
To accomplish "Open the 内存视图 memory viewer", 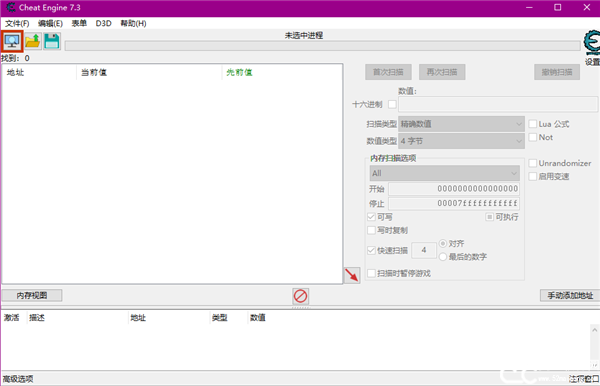I will [x=32, y=295].
